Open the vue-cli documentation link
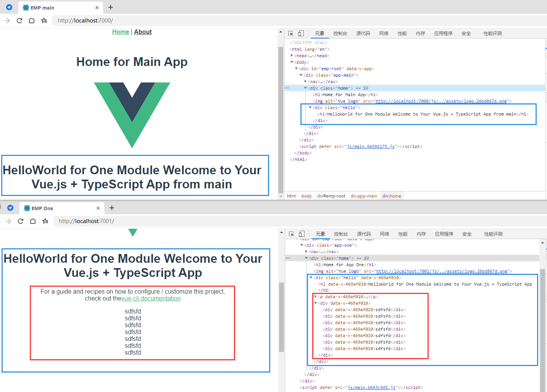The width and height of the screenshot is (547, 392). click(151, 299)
